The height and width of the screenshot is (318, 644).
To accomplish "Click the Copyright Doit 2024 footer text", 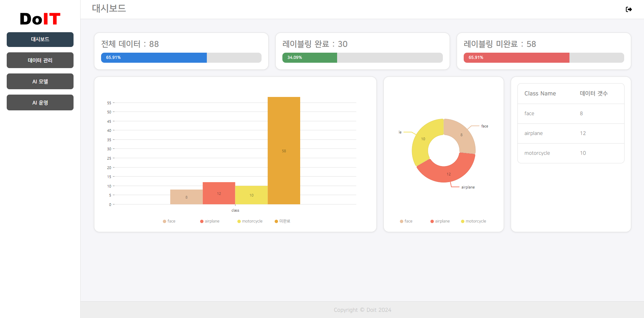I will pos(362,310).
